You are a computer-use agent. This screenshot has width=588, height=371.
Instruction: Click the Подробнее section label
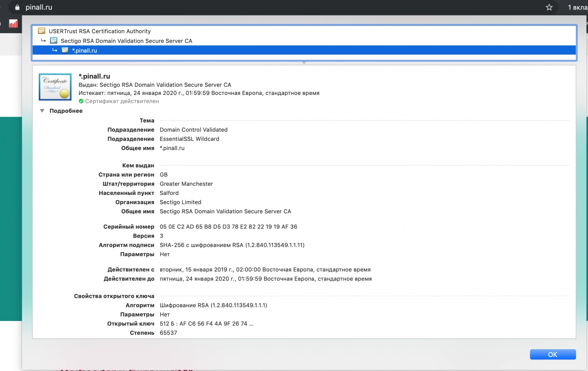pos(66,111)
